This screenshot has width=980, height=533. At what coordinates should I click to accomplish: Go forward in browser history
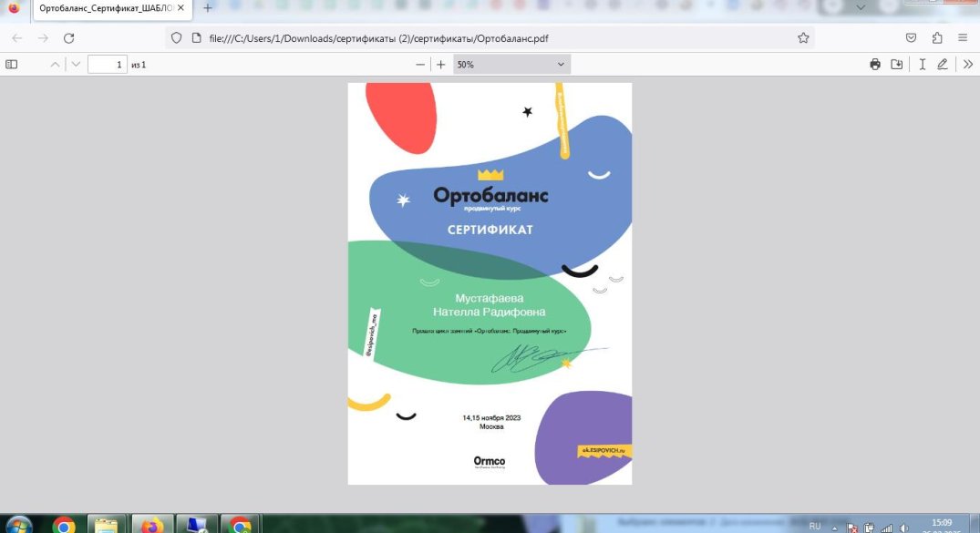click(x=43, y=38)
